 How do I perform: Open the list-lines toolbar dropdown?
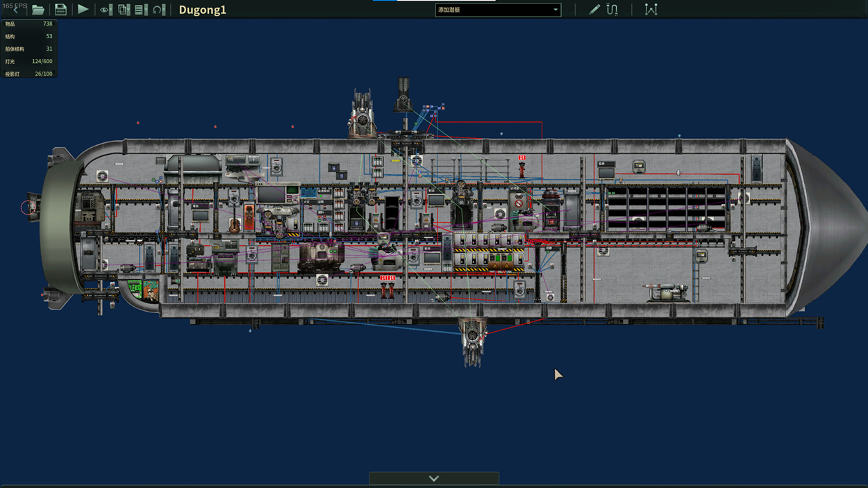(141, 10)
